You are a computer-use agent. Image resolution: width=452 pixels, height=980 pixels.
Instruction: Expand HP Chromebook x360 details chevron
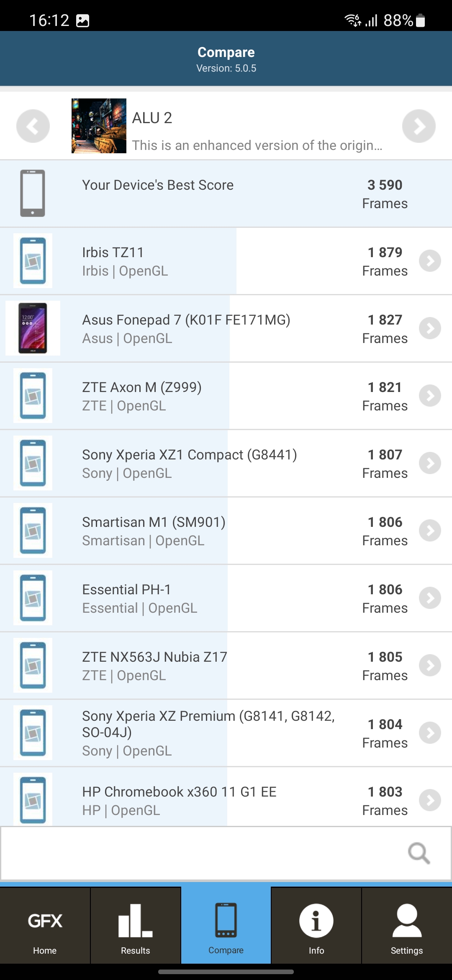point(430,800)
